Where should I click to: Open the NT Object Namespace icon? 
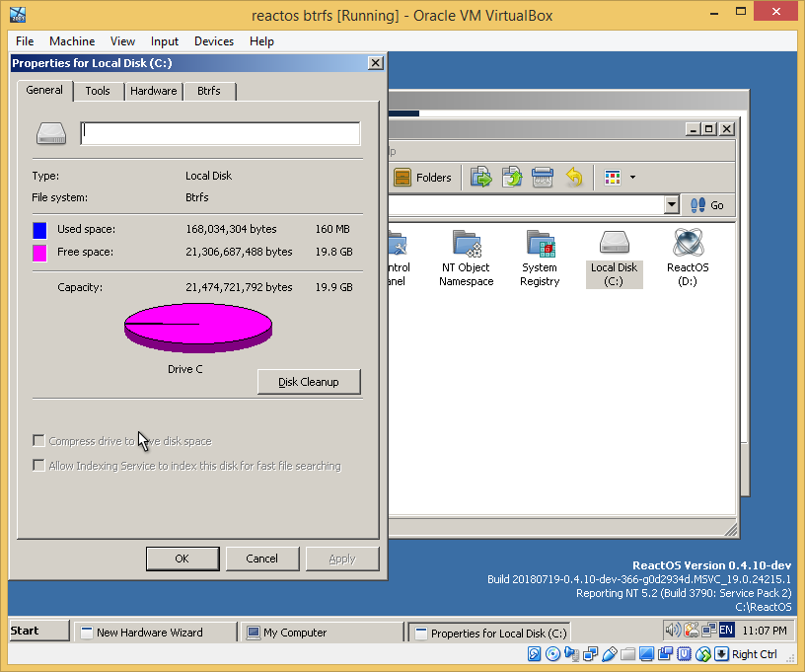[466, 245]
